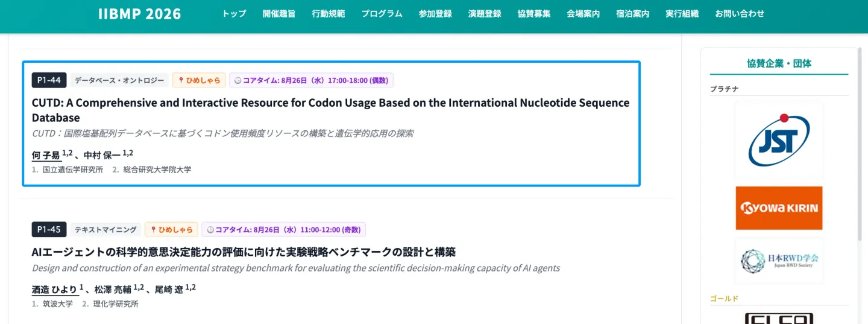Click the affiliation 筑波大学
The width and height of the screenshot is (868, 324).
point(57,304)
